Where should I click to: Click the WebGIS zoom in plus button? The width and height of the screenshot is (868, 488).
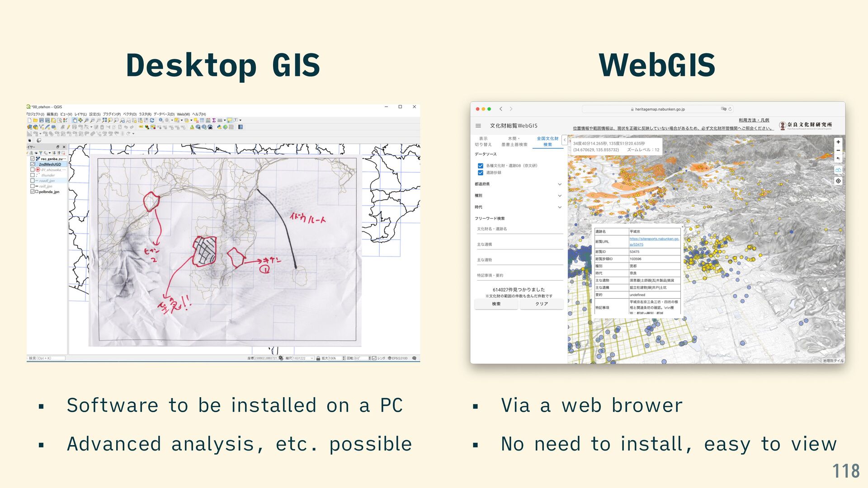(x=838, y=142)
